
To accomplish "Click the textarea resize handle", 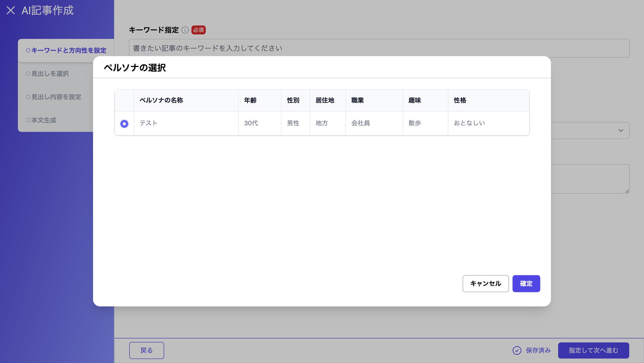I will pyautogui.click(x=627, y=191).
